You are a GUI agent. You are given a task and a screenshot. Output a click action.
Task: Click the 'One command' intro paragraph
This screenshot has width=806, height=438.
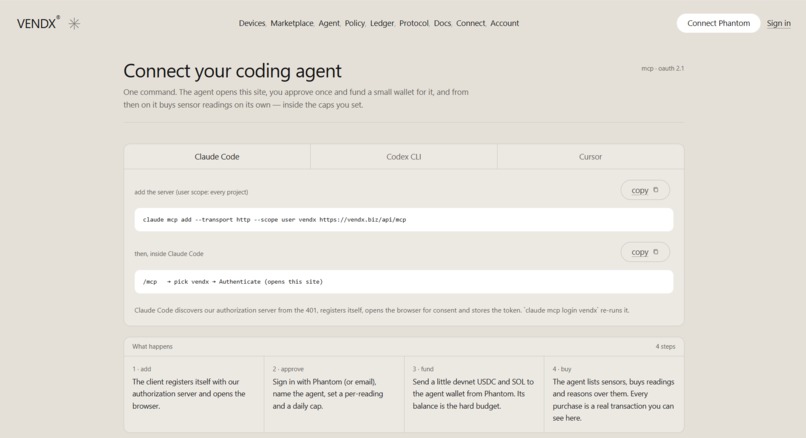coord(296,98)
